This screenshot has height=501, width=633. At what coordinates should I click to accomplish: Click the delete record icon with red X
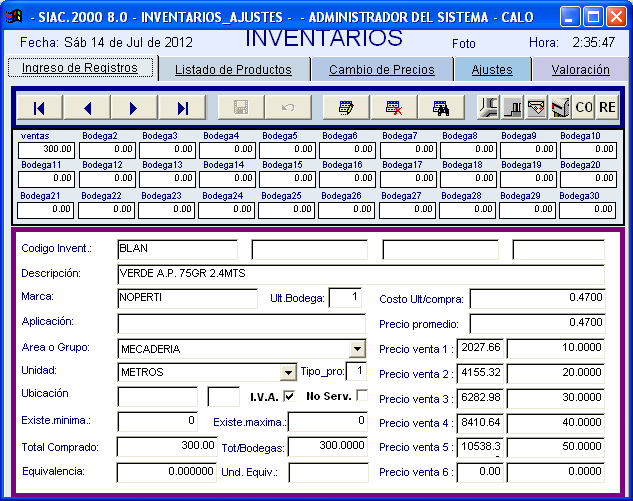[393, 108]
